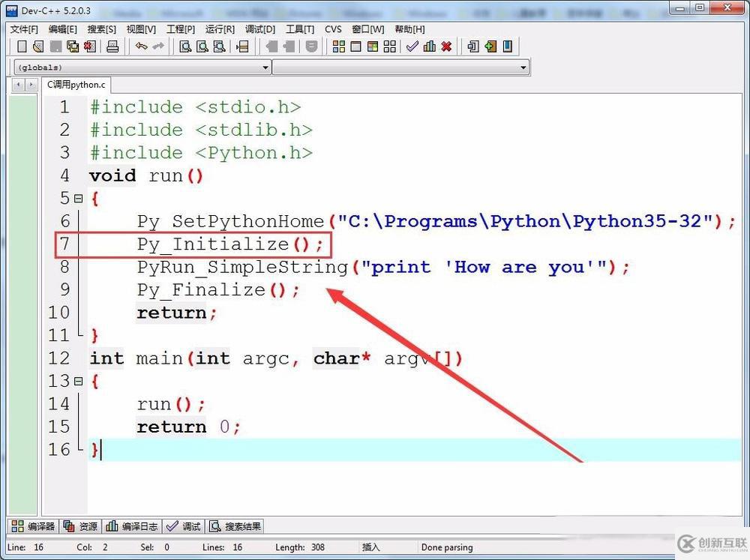The width and height of the screenshot is (750, 560).
Task: Open the 工具[T] menu
Action: [299, 28]
